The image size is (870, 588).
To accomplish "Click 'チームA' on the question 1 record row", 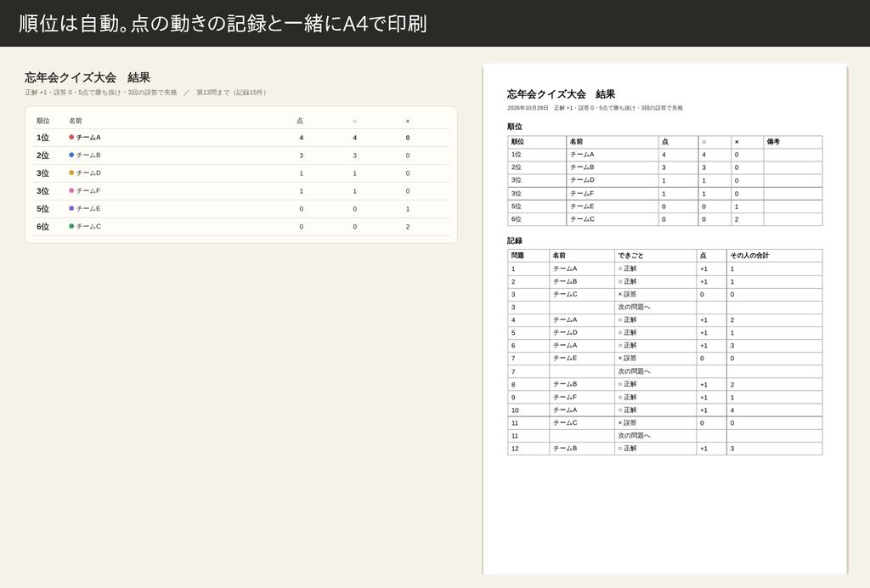I will coord(565,269).
